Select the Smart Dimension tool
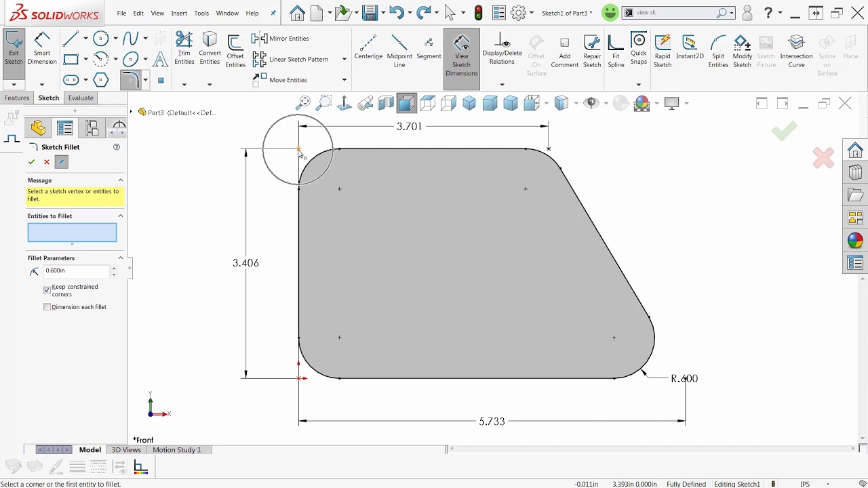Screen dimensions: 868x488 coord(42,49)
